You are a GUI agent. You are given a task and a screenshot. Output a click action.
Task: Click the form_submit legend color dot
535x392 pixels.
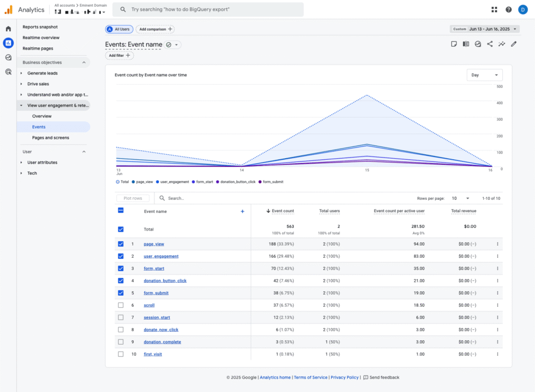coord(260,182)
